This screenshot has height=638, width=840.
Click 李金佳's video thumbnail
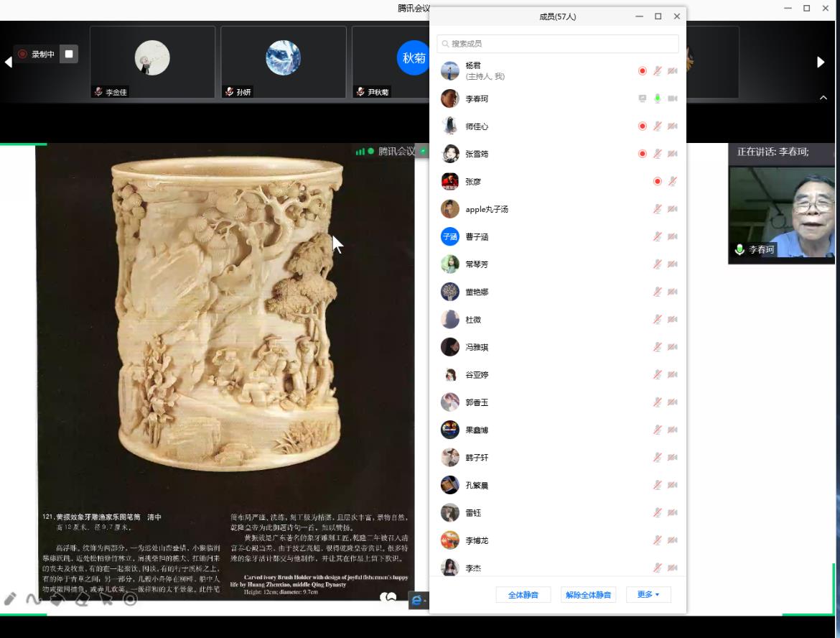pyautogui.click(x=152, y=61)
